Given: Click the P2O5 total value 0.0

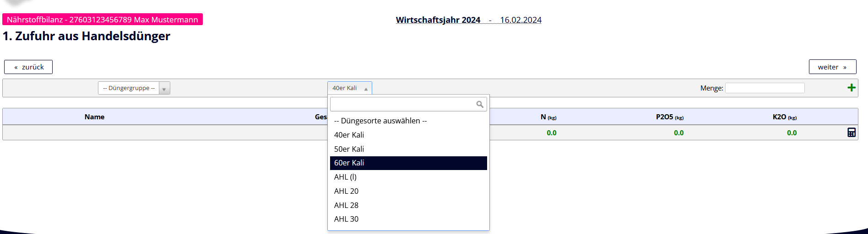Looking at the screenshot, I should pyautogui.click(x=678, y=133).
